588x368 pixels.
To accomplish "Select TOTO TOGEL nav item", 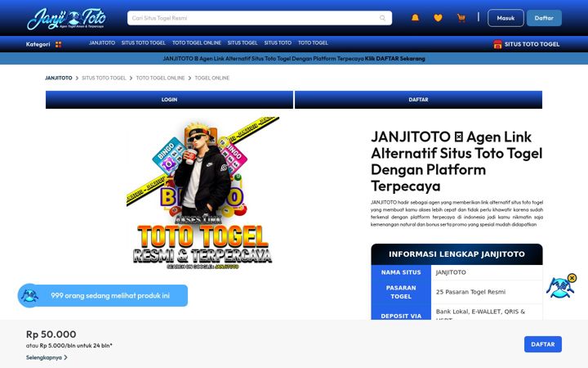I will pyautogui.click(x=313, y=43).
